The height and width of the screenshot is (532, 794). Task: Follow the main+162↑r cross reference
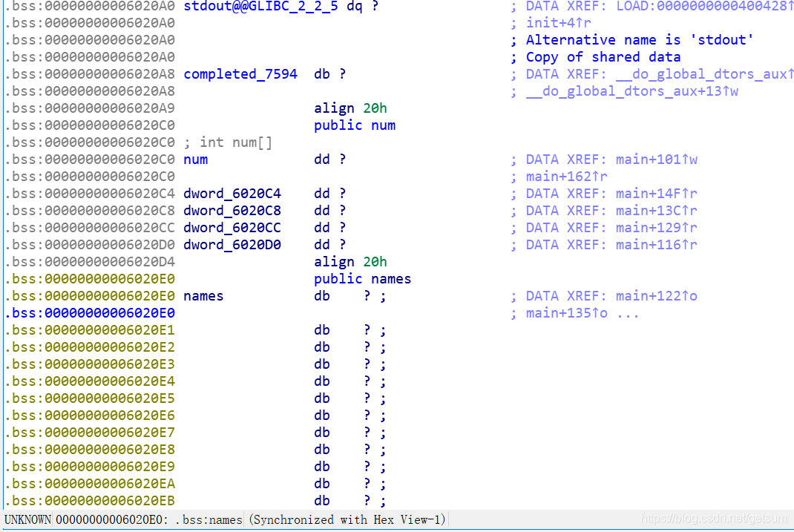coord(567,177)
